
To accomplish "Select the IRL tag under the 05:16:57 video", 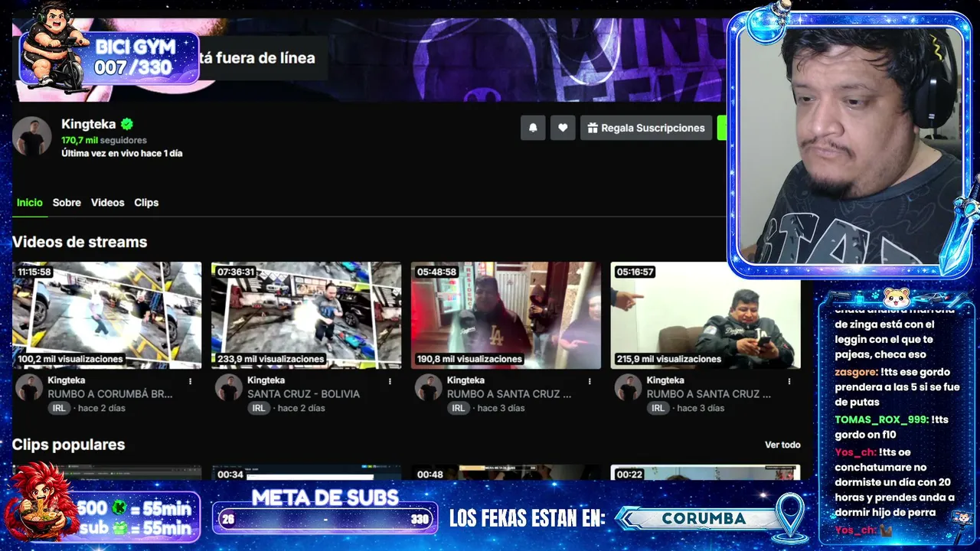I will [x=658, y=408].
